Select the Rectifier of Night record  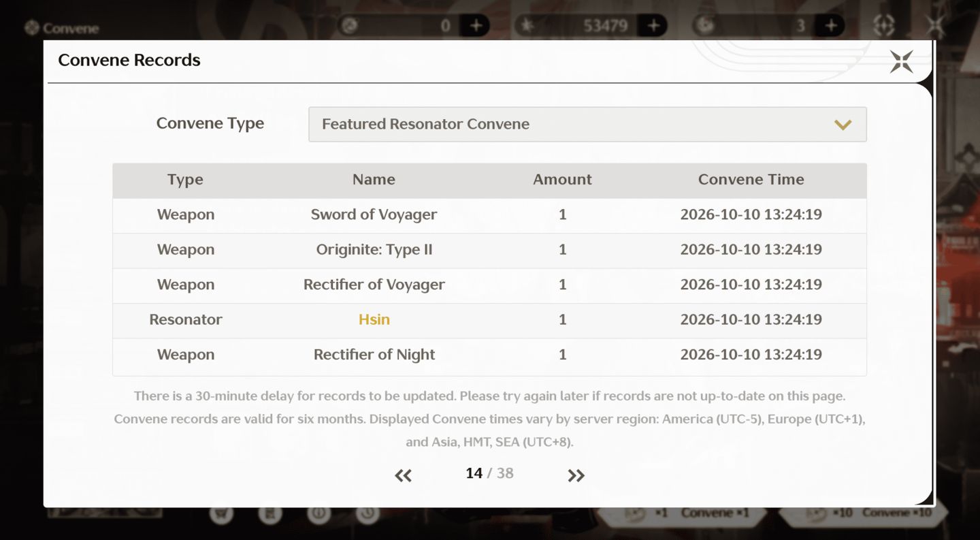click(489, 355)
